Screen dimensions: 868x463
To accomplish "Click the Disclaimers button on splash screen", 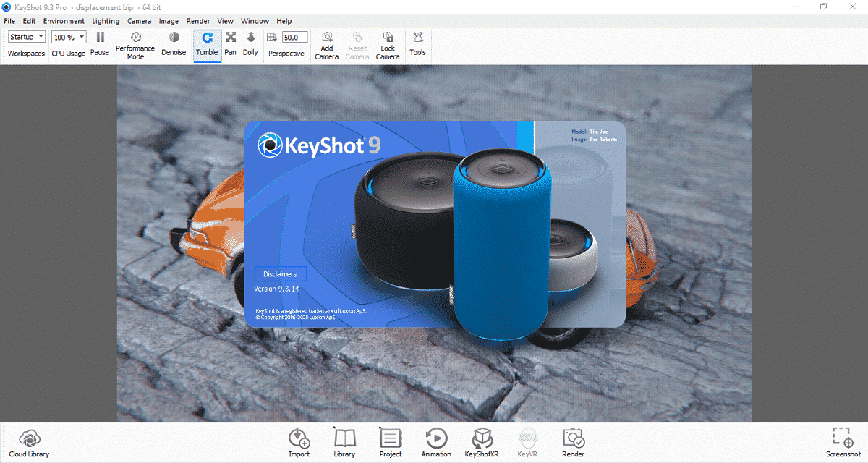I will point(281,274).
